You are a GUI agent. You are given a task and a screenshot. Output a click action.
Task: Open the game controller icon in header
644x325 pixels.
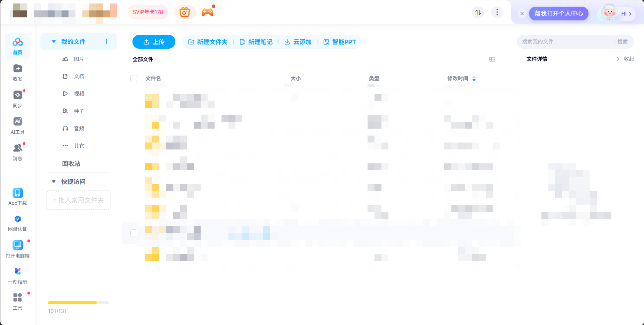207,13
